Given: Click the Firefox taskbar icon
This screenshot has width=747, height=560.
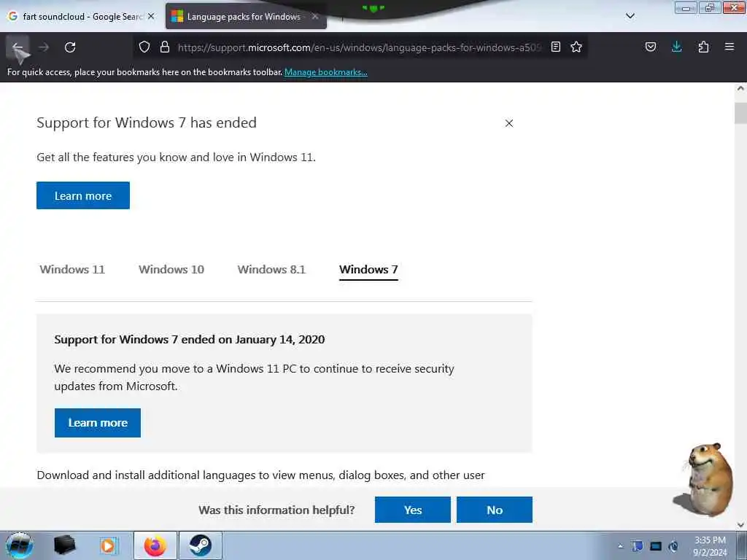Looking at the screenshot, I should coord(155,545).
